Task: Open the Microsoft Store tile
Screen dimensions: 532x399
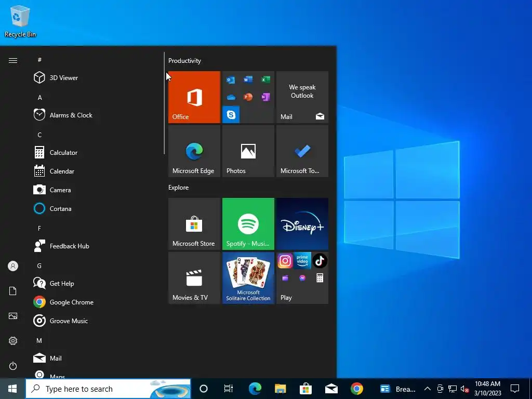Action: pyautogui.click(x=194, y=224)
